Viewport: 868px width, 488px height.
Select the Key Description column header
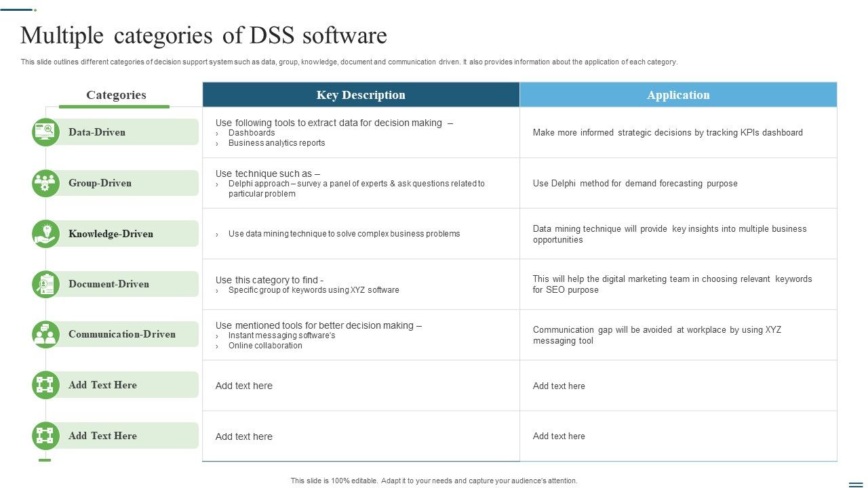click(x=360, y=94)
